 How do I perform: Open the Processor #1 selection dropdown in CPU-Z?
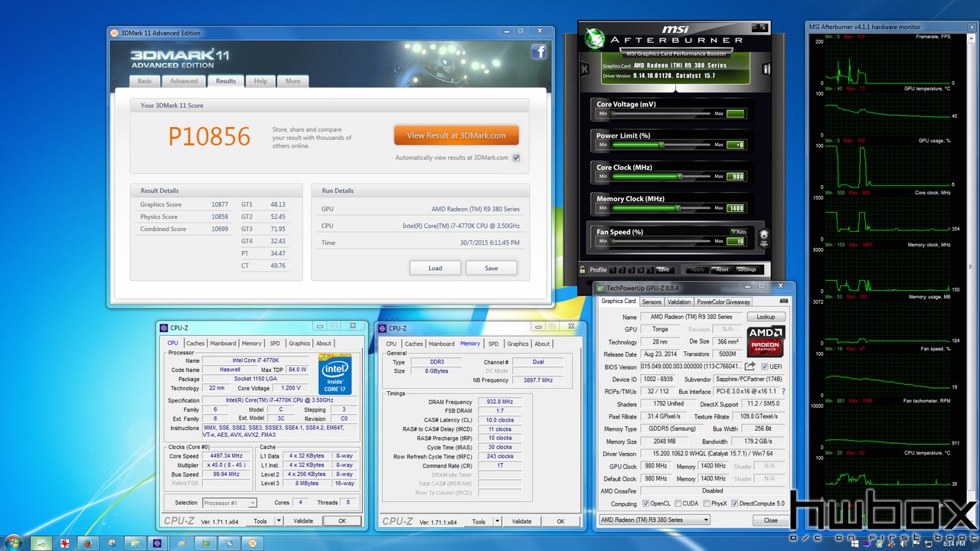click(230, 503)
